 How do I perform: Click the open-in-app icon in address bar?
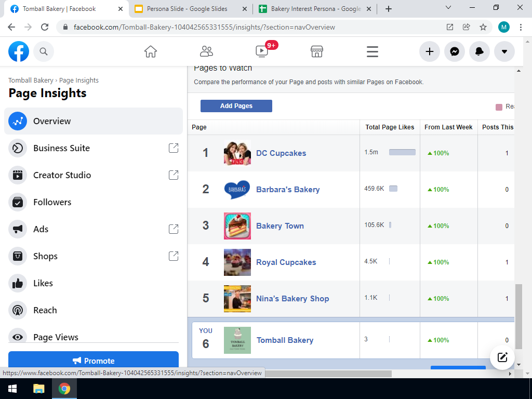450,27
